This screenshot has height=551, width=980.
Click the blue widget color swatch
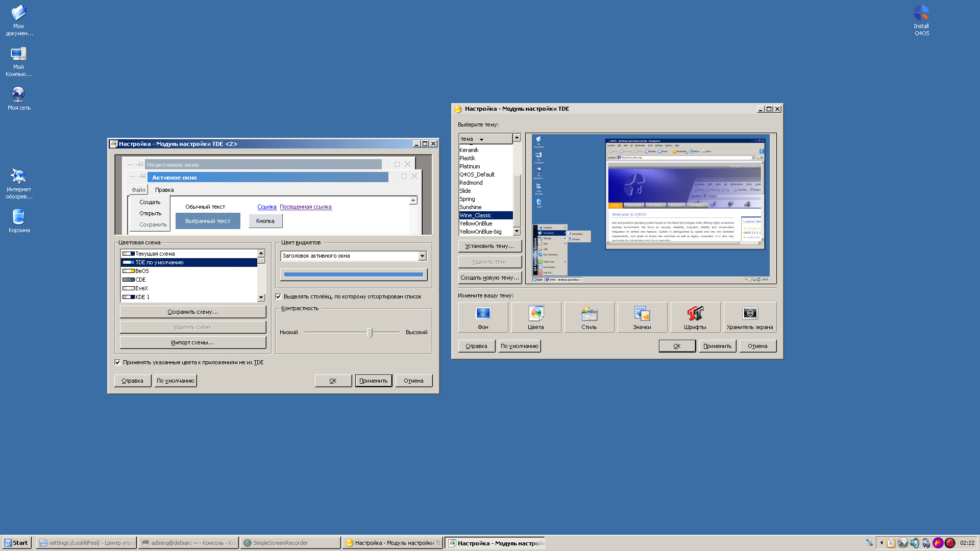pyautogui.click(x=353, y=274)
